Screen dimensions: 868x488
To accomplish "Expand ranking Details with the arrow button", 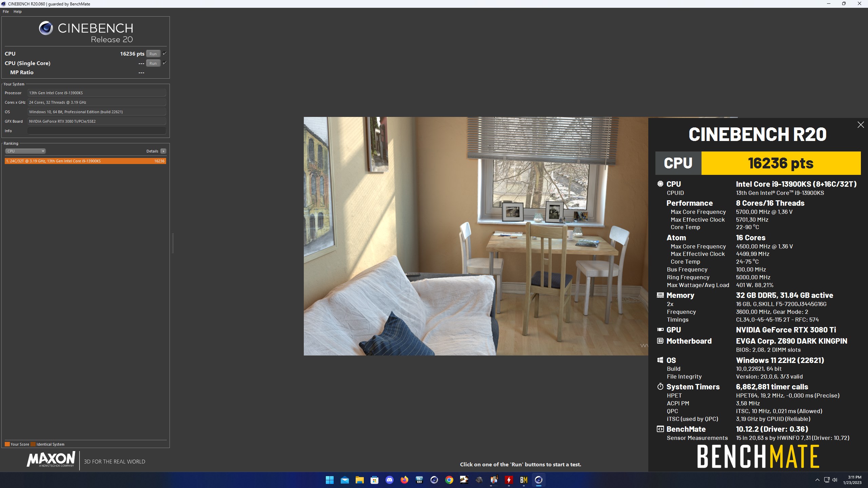I will (163, 151).
